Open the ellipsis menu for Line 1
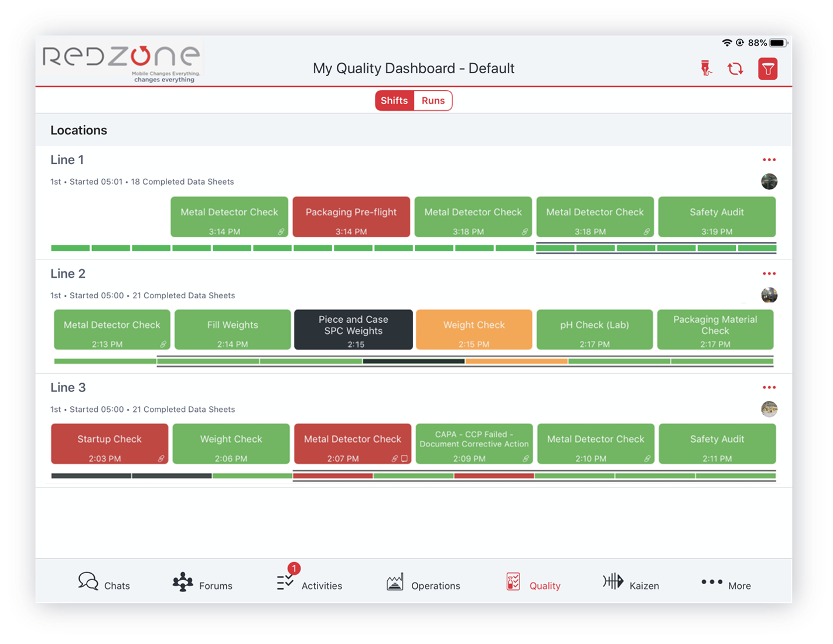This screenshot has width=833, height=644. click(770, 159)
